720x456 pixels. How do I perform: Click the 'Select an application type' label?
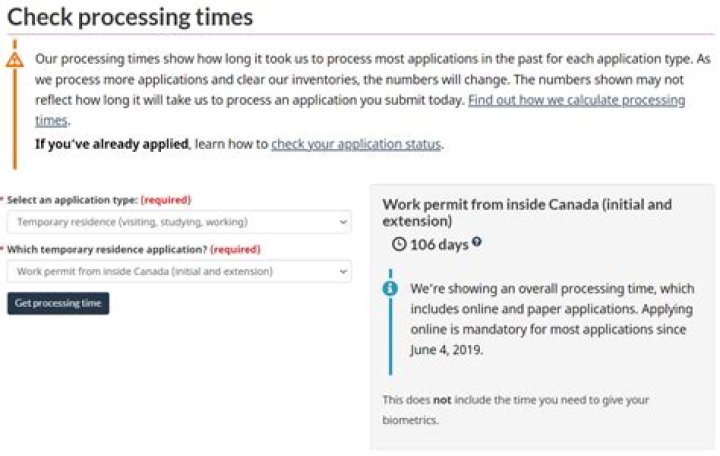tap(72, 200)
